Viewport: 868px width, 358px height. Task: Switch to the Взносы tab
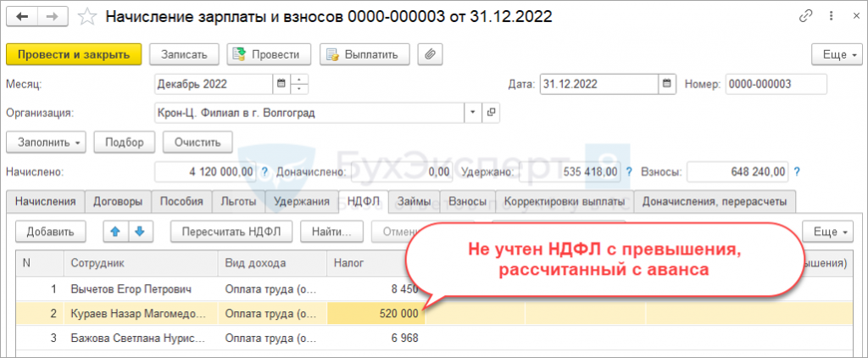pos(468,201)
